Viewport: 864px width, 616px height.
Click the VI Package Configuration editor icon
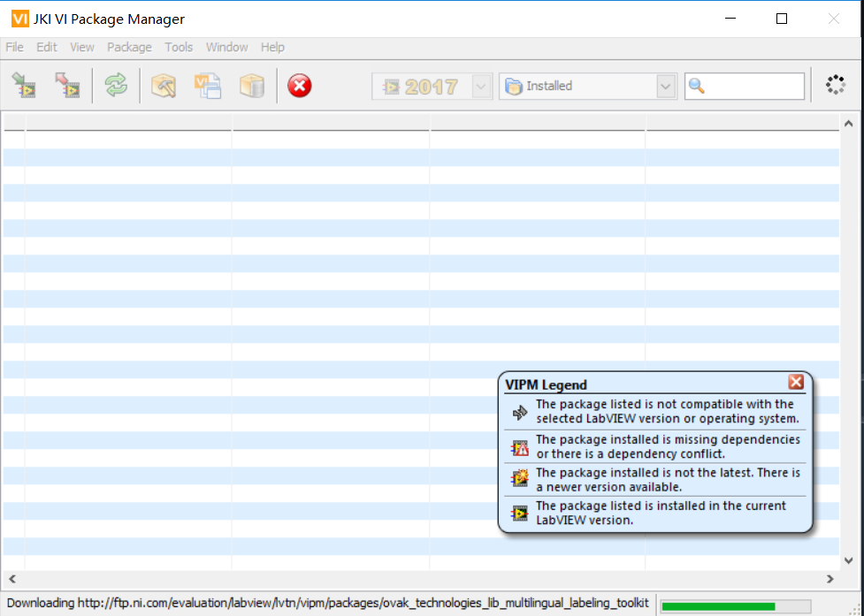[208, 86]
